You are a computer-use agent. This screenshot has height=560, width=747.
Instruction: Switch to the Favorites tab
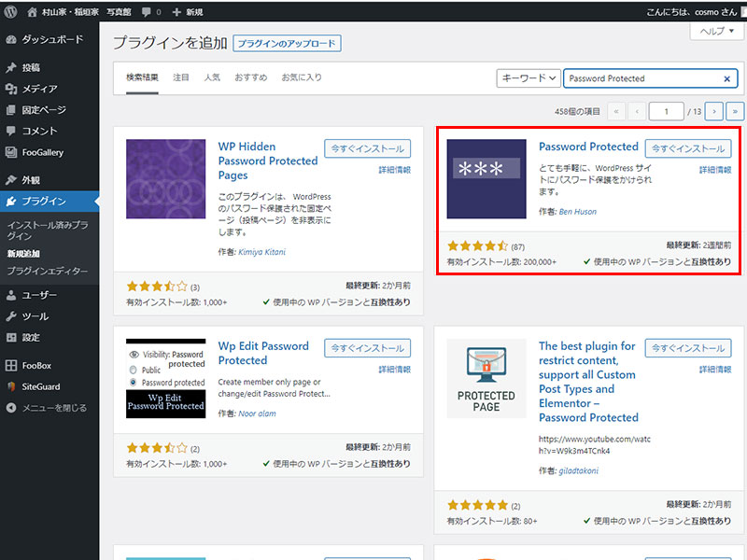[301, 77]
